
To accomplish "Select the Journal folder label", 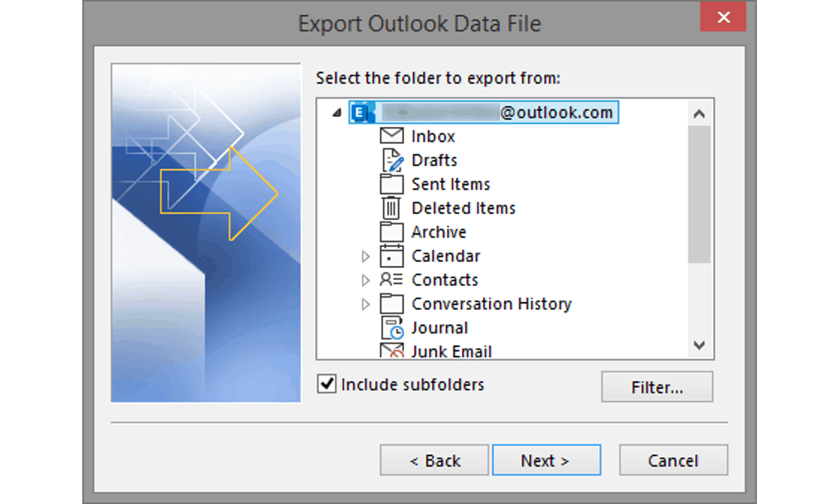I will 439,328.
